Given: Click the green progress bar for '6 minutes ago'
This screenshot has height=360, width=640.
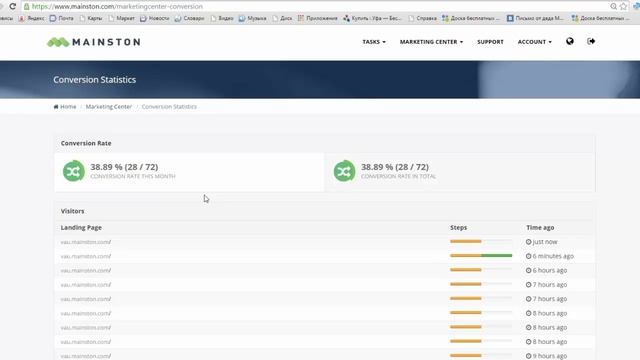Looking at the screenshot, I should pos(497,256).
